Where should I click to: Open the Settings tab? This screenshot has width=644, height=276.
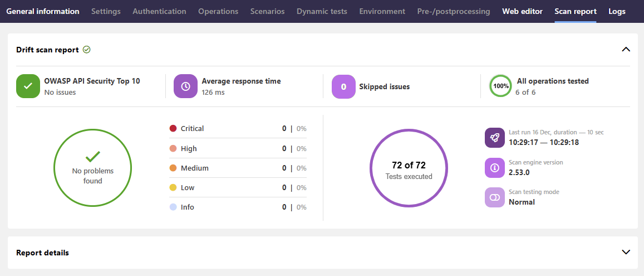pyautogui.click(x=106, y=11)
